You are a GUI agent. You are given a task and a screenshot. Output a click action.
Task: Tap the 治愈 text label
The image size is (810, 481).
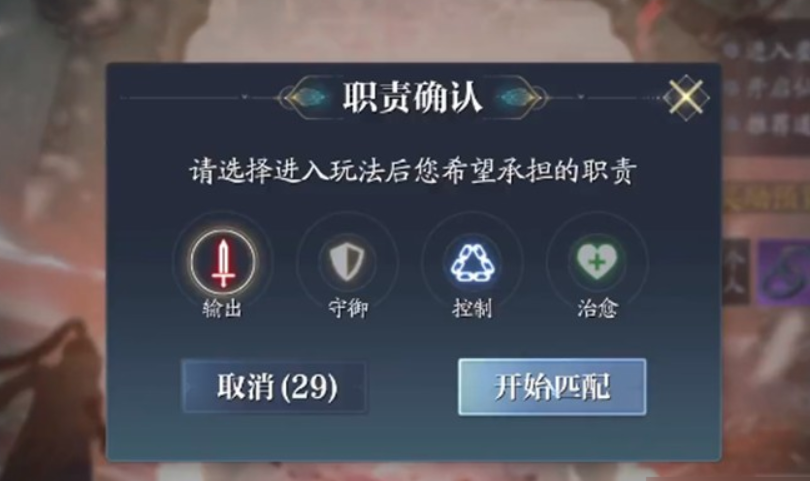(597, 309)
